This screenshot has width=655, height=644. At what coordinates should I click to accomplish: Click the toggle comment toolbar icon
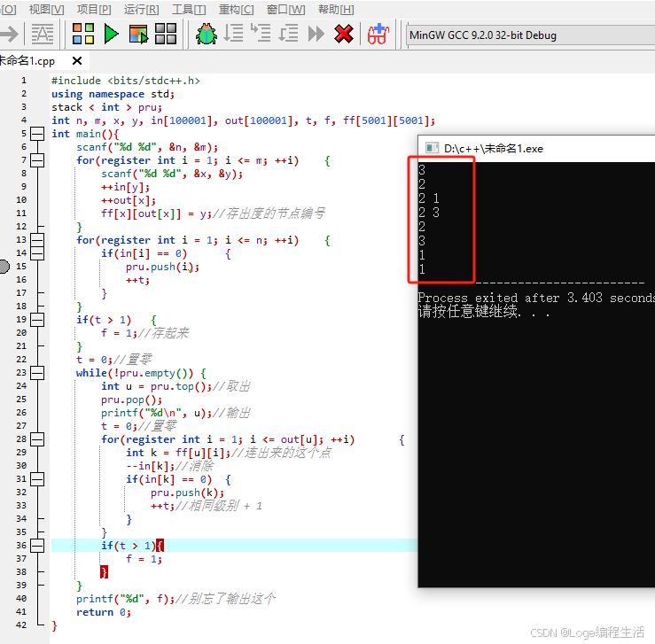pyautogui.click(x=43, y=35)
